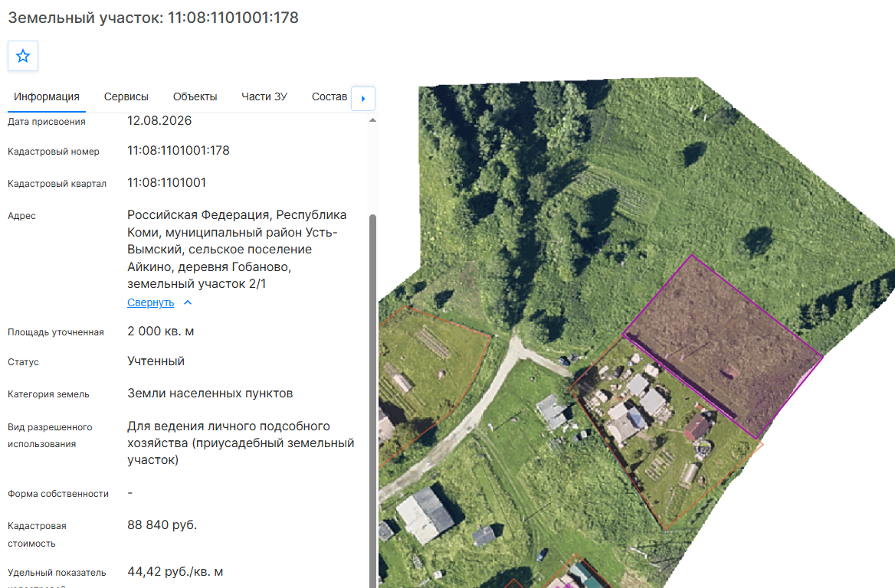Click the cadastral quarter value 11:08:1101001

167,182
